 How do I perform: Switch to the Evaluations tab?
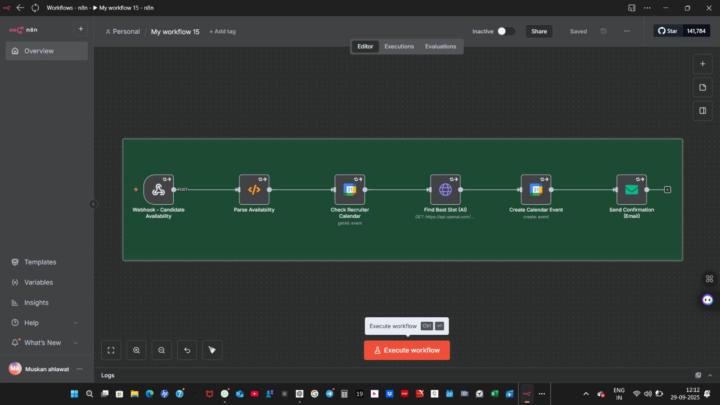pyautogui.click(x=440, y=46)
